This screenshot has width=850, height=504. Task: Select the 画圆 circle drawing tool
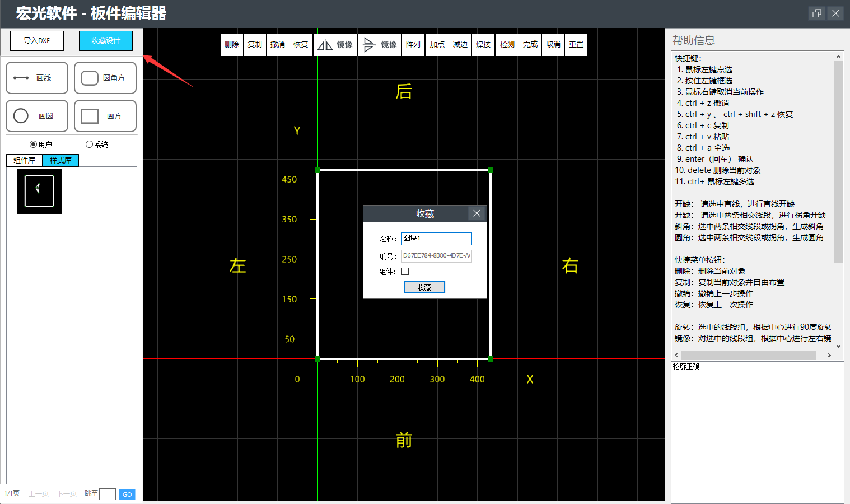37,116
